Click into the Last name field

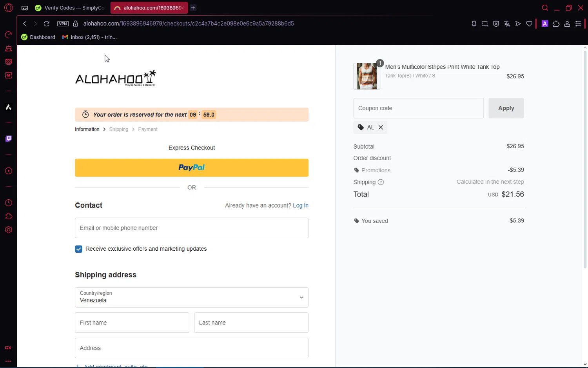point(251,322)
